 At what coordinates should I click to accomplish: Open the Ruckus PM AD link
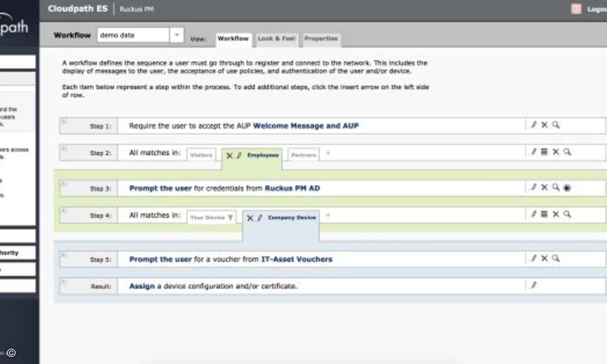click(x=292, y=188)
